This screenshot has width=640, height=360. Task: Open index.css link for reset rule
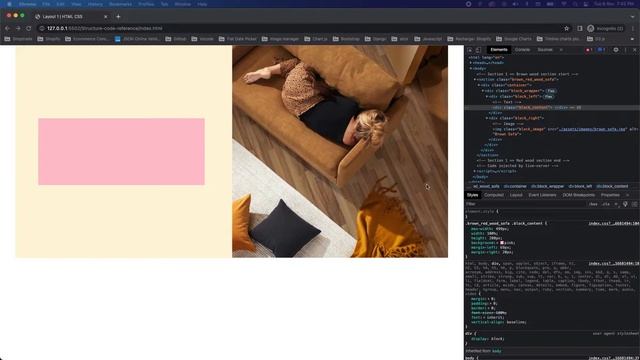coord(614,264)
